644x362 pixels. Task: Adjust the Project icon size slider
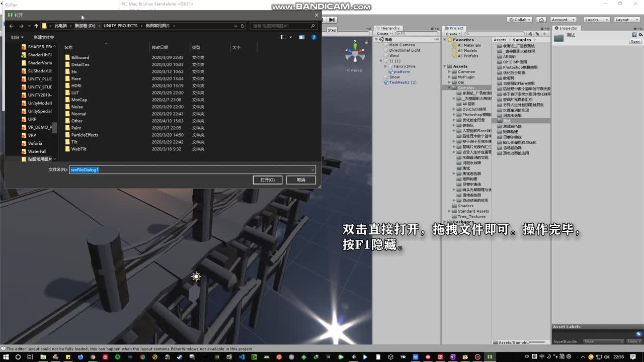click(537, 342)
